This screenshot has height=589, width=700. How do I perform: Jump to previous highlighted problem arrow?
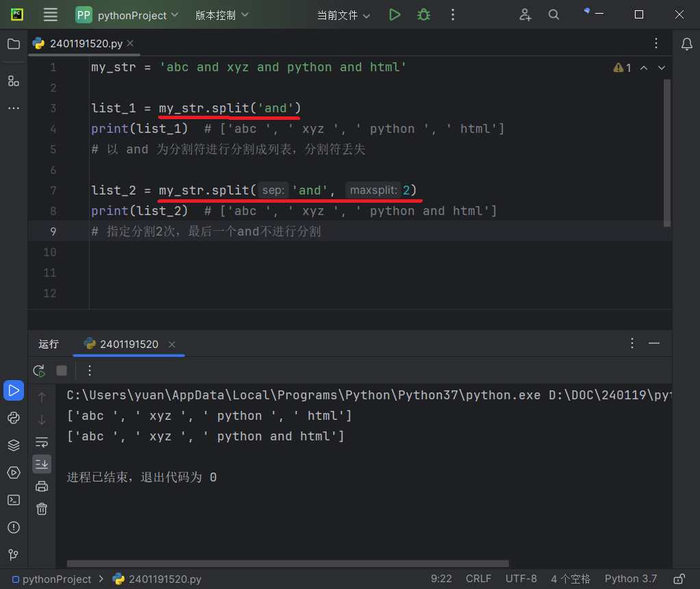pos(644,68)
